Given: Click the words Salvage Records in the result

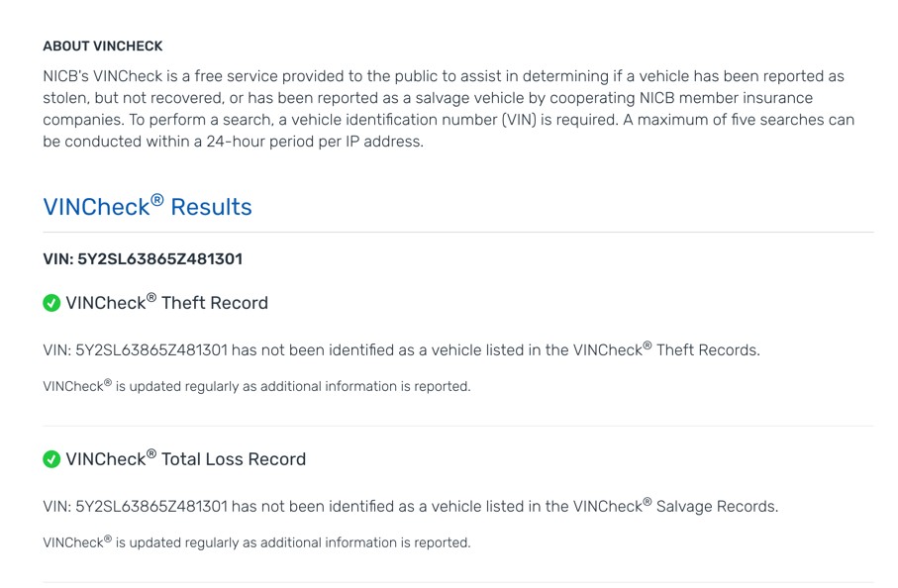Looking at the screenshot, I should [x=717, y=506].
